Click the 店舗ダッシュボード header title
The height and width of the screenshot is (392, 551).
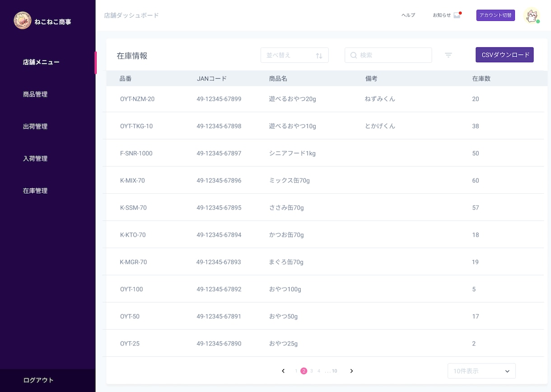tap(131, 15)
